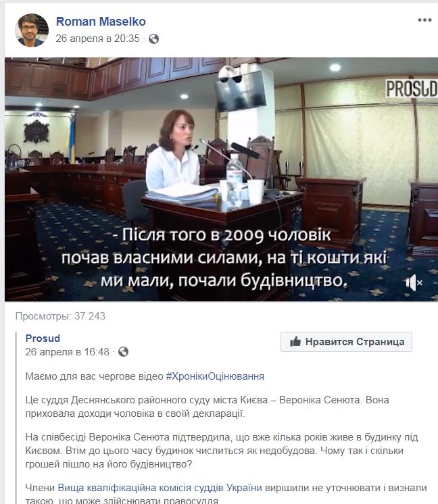438x504 pixels.
Task: Open Roman Maselko's profile name link
Action: tap(101, 22)
